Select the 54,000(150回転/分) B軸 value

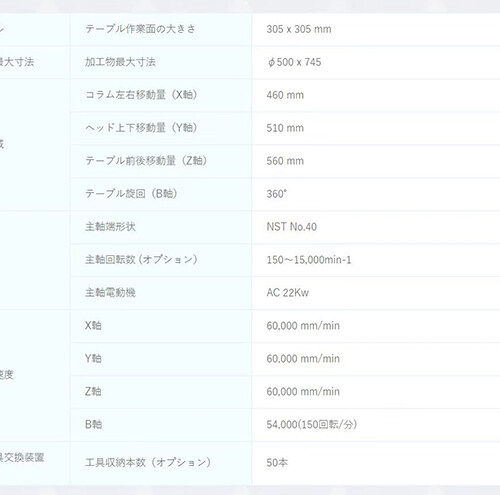[x=312, y=425]
